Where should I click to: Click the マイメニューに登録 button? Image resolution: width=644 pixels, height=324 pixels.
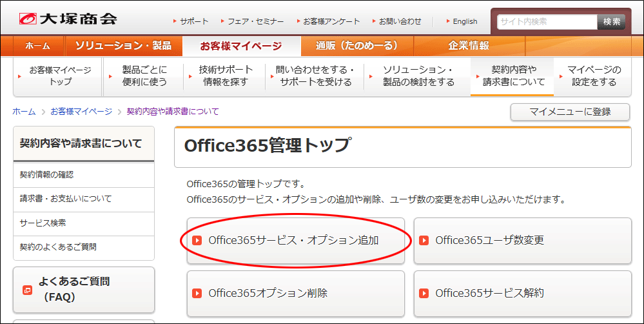tap(570, 112)
